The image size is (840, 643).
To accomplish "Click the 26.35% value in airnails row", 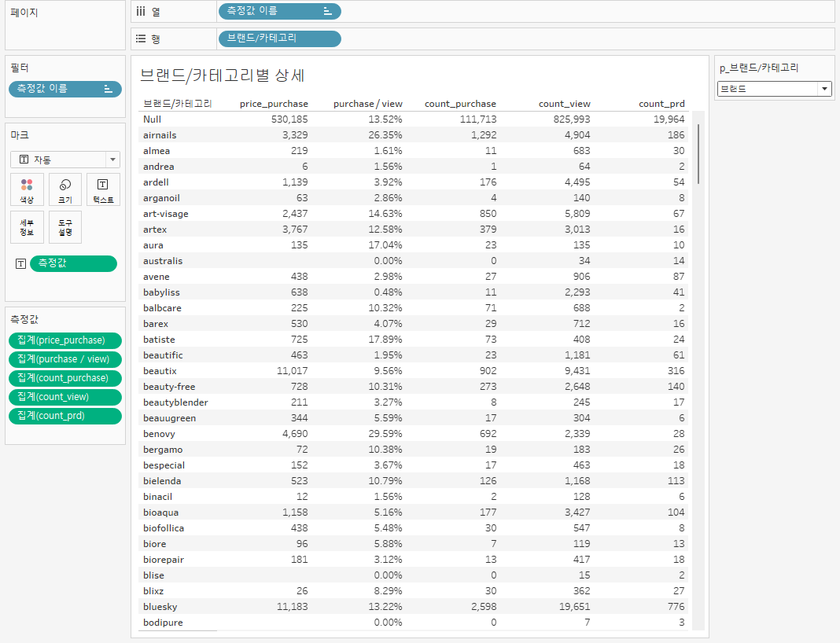I will 385,135.
